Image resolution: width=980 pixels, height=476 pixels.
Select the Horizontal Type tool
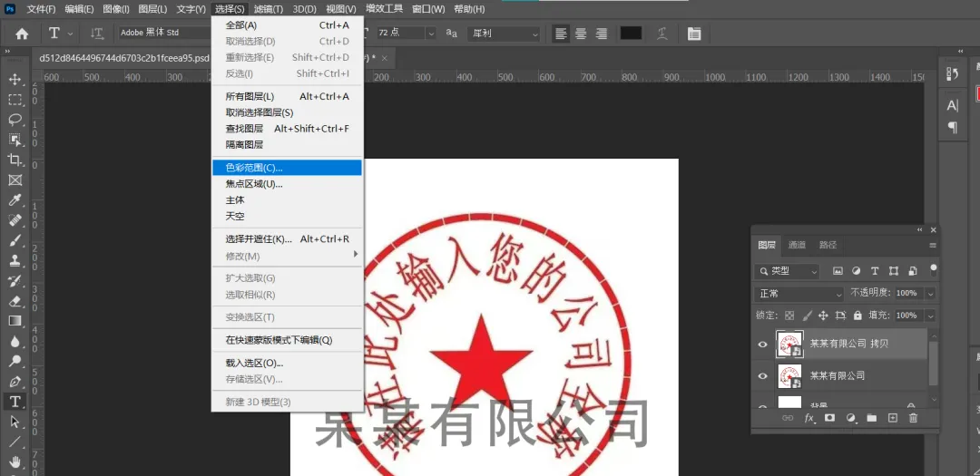pyautogui.click(x=15, y=401)
